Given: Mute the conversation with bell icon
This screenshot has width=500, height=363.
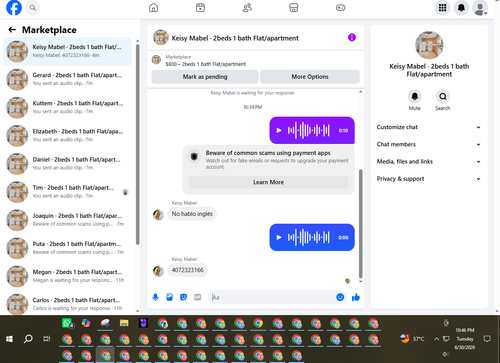Looking at the screenshot, I should (415, 96).
